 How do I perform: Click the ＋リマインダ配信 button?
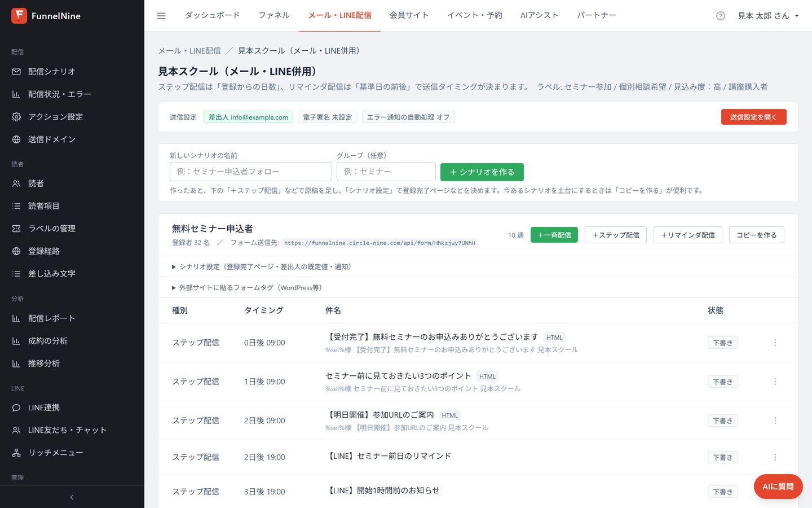click(688, 235)
